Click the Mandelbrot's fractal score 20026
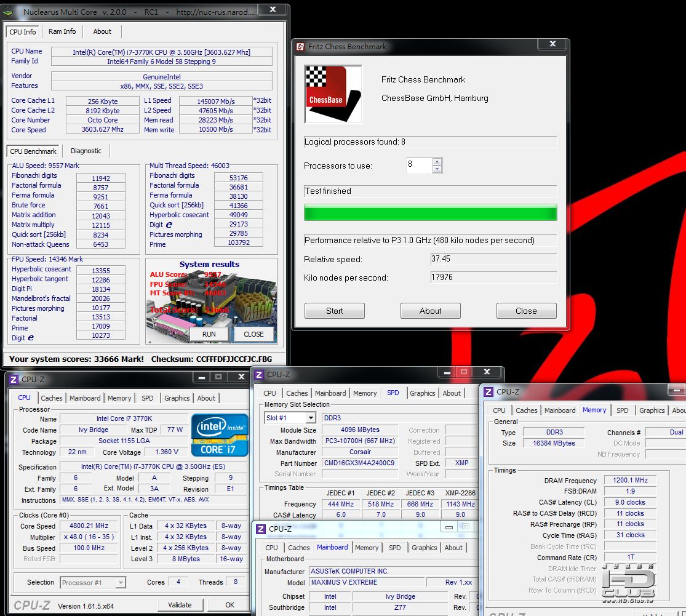 [101, 298]
